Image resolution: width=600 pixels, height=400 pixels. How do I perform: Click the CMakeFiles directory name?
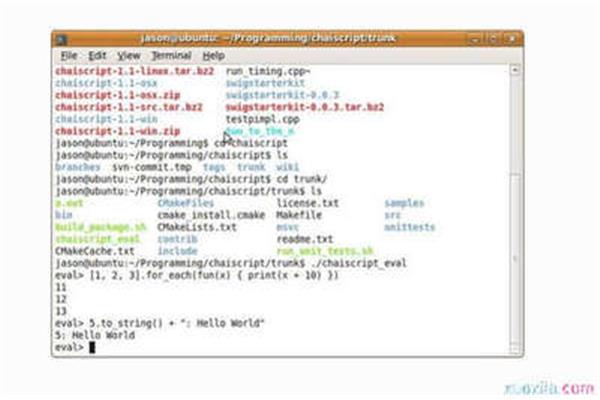point(186,203)
